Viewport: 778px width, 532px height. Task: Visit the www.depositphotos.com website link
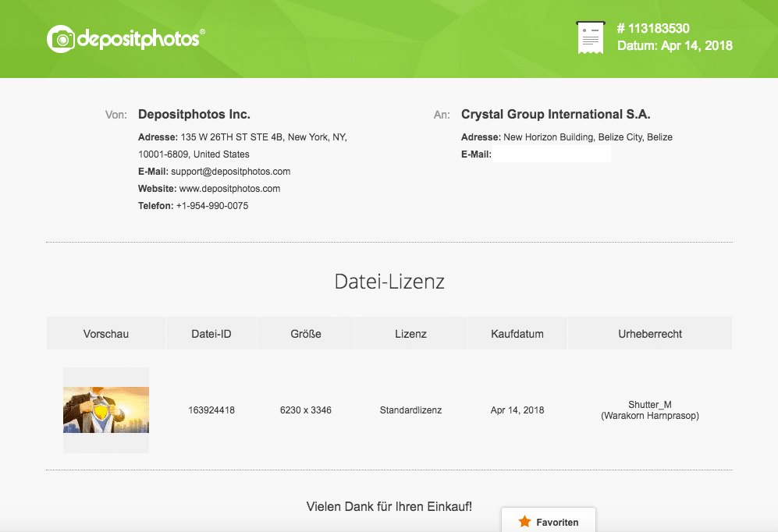[x=229, y=189]
